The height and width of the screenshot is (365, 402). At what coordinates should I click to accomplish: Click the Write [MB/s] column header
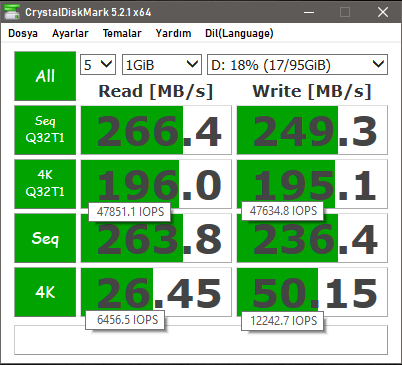[312, 91]
